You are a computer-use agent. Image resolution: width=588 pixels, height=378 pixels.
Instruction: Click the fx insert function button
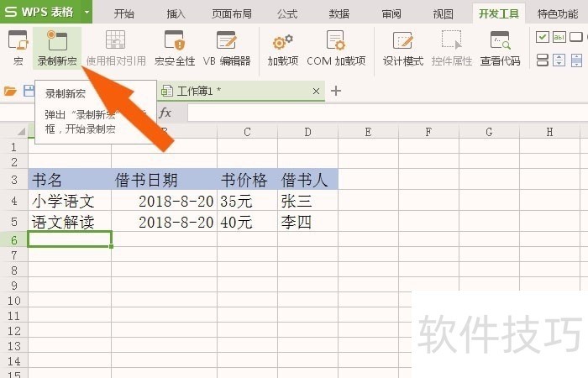pos(165,113)
